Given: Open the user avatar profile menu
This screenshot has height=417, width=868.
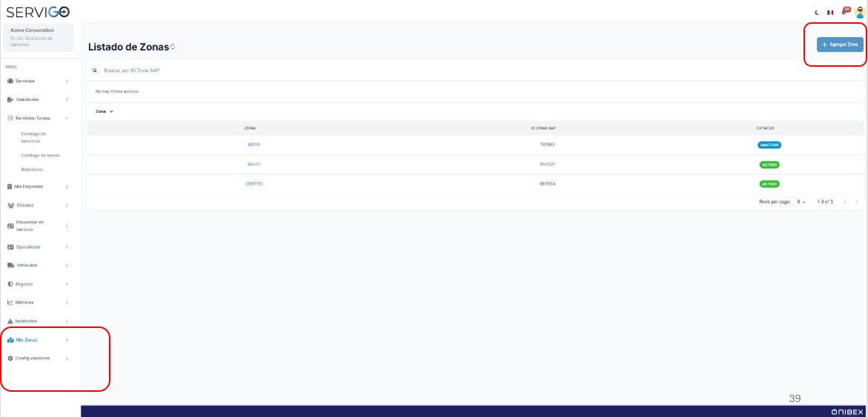Looking at the screenshot, I should 859,12.
